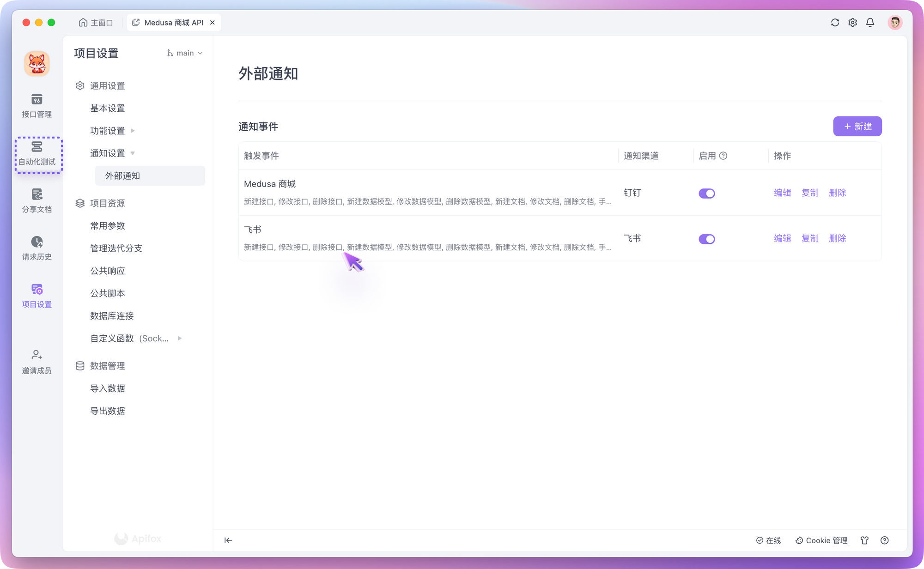Click the shirt theme icon in status bar
The image size is (924, 569).
864,540
